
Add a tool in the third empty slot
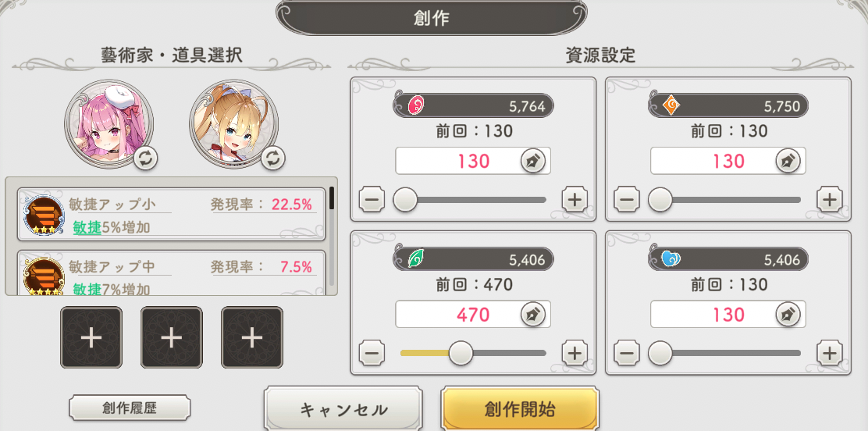[252, 337]
